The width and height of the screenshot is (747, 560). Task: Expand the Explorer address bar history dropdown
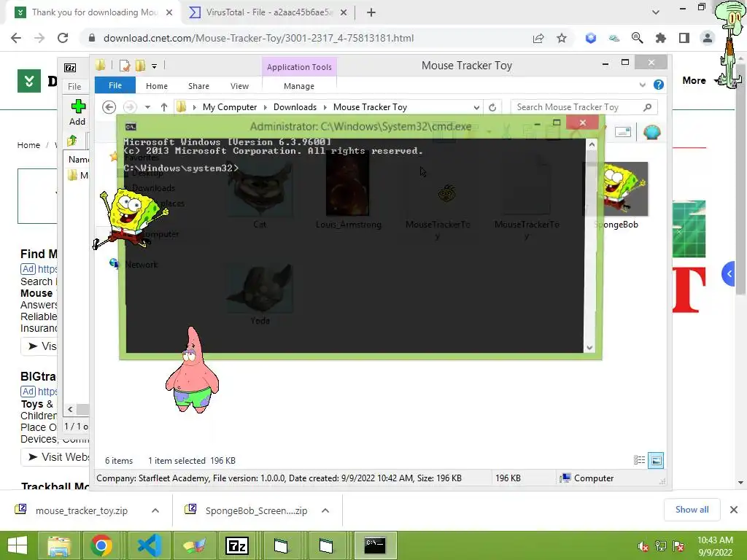click(x=476, y=108)
